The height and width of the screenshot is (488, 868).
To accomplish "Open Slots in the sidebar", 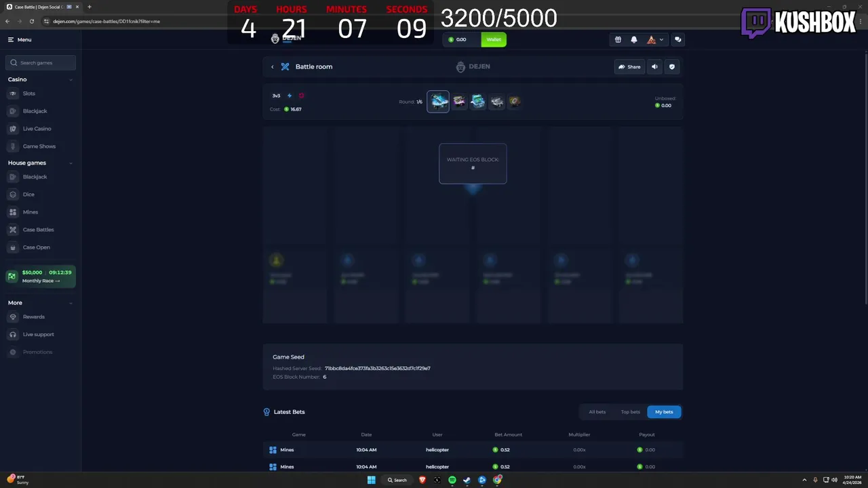I will click(x=28, y=94).
